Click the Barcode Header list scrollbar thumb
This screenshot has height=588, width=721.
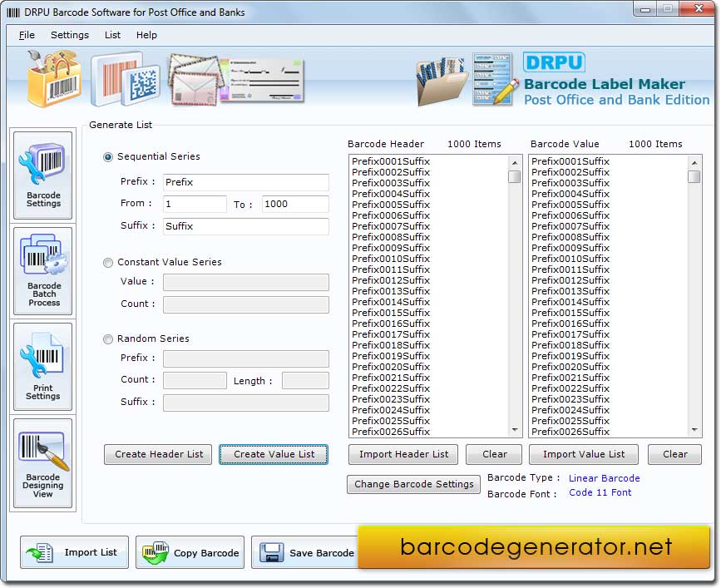pos(515,176)
